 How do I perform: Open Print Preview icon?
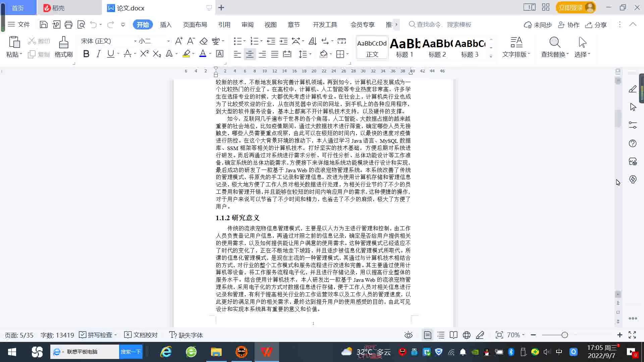click(x=81, y=24)
